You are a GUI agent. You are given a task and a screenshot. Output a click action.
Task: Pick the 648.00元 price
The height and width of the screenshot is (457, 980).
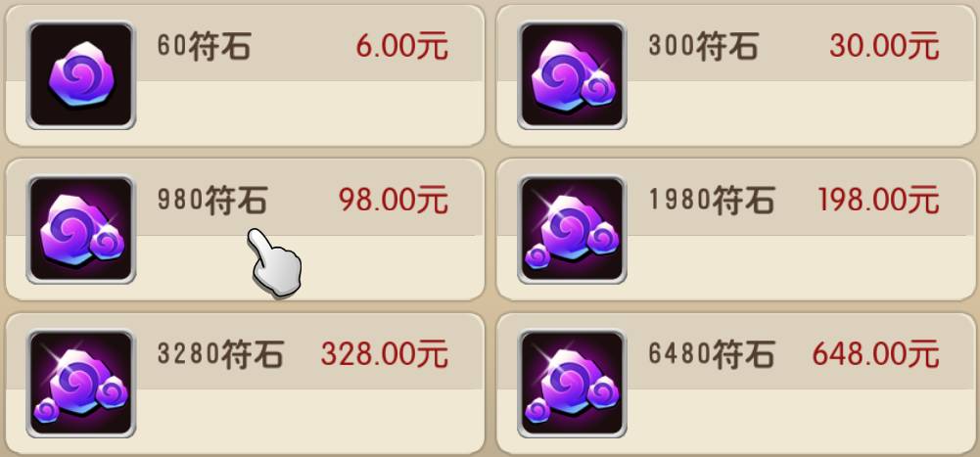click(x=875, y=354)
